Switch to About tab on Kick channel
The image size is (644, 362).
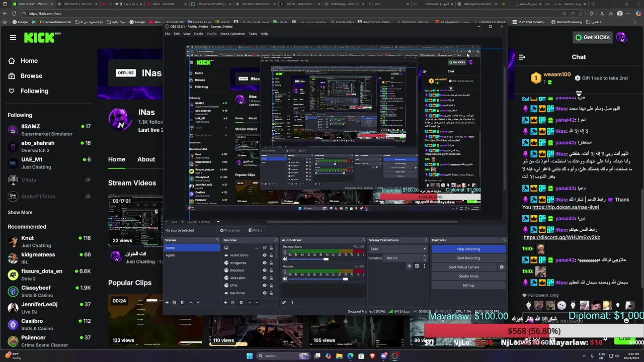click(x=146, y=159)
